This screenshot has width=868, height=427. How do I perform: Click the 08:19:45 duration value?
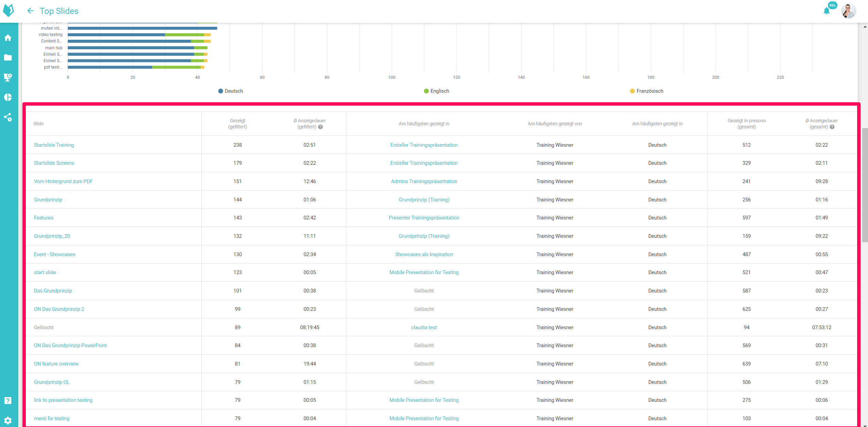(x=310, y=327)
